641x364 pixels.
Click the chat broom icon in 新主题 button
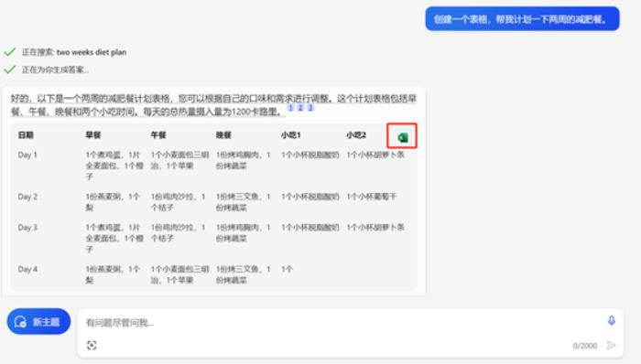(x=20, y=322)
